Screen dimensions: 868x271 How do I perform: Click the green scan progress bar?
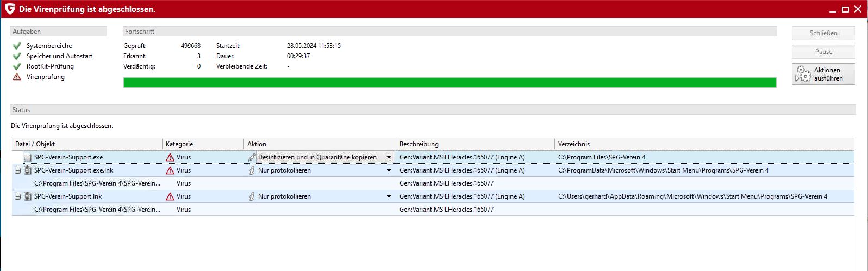click(x=449, y=82)
